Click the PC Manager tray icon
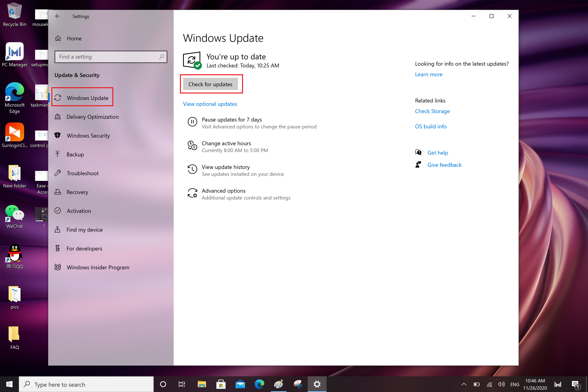Screen dimensions: 588x392 click(558, 384)
